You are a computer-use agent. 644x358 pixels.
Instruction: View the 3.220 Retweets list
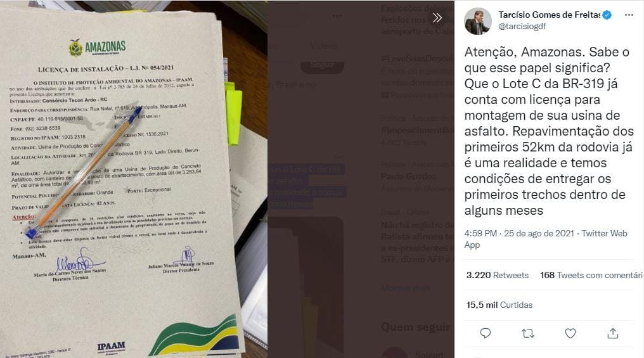click(x=498, y=275)
